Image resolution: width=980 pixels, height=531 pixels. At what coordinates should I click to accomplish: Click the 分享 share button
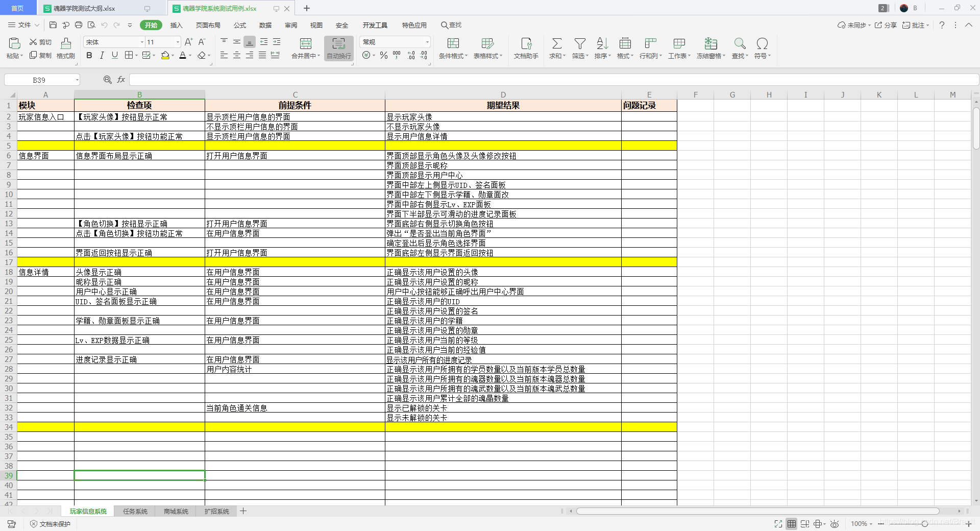coord(886,25)
